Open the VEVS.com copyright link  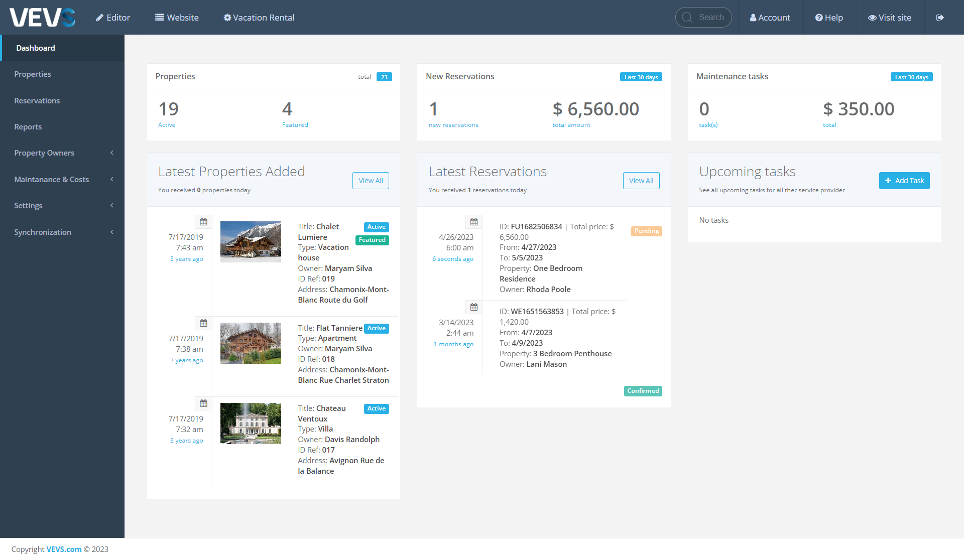click(63, 549)
